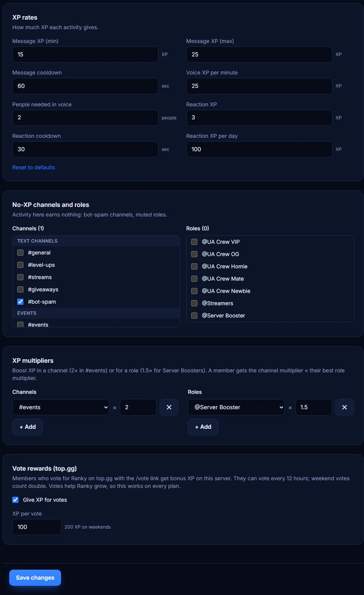The image size is (364, 595).
Task: Check the @UA Crew Homie role
Action: 194,266
